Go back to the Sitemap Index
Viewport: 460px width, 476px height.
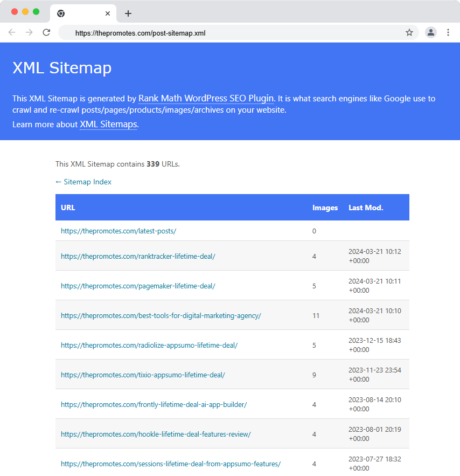tap(83, 182)
